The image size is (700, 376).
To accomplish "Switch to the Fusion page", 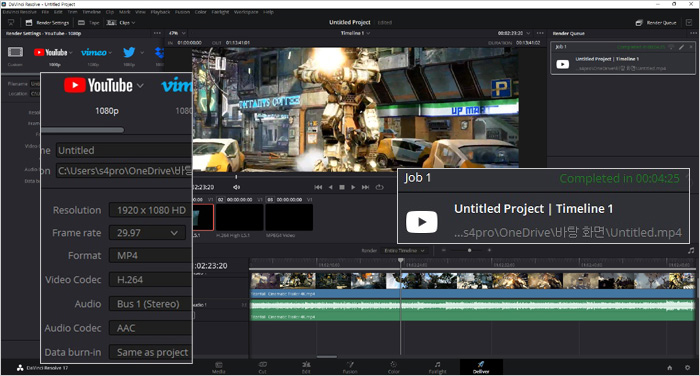I will click(350, 367).
